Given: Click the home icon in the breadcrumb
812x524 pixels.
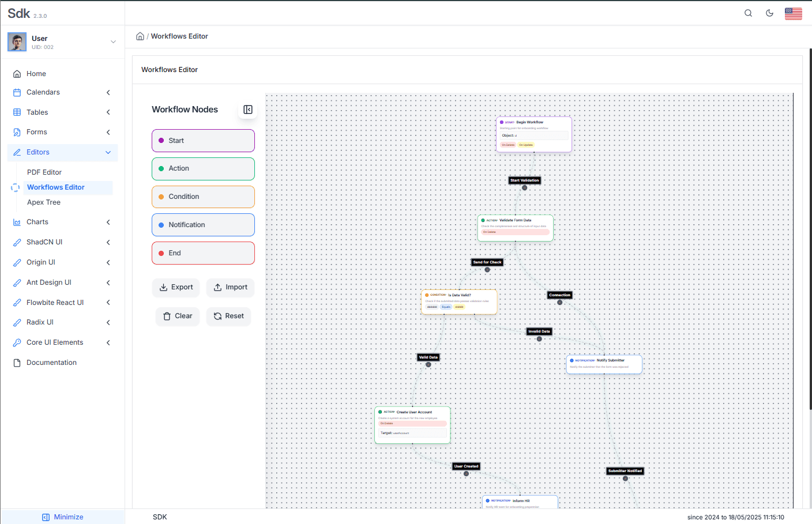Looking at the screenshot, I should pyautogui.click(x=140, y=36).
